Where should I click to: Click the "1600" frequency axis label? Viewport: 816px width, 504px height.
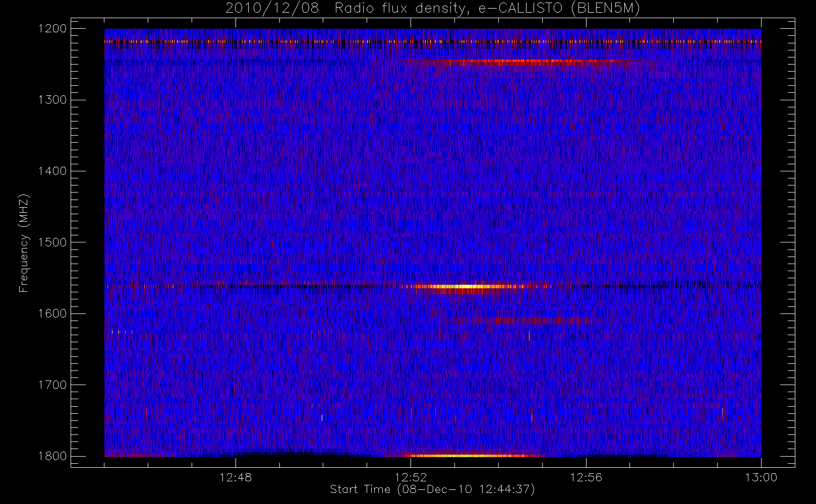point(52,313)
